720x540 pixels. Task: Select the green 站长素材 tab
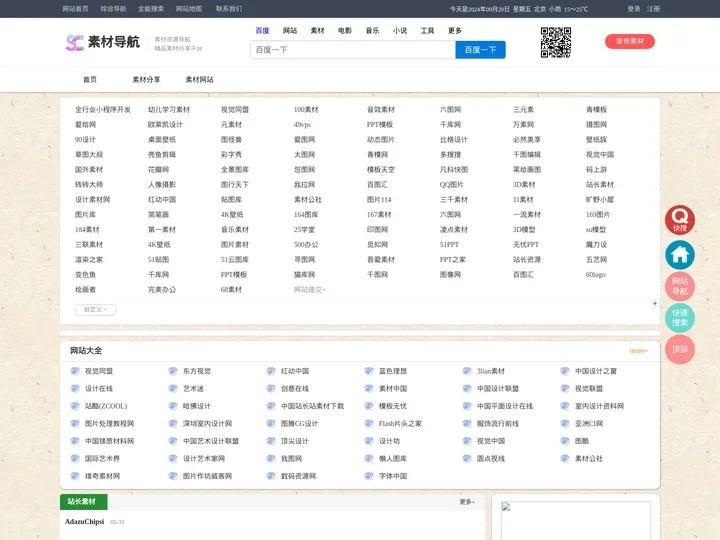[x=84, y=502]
